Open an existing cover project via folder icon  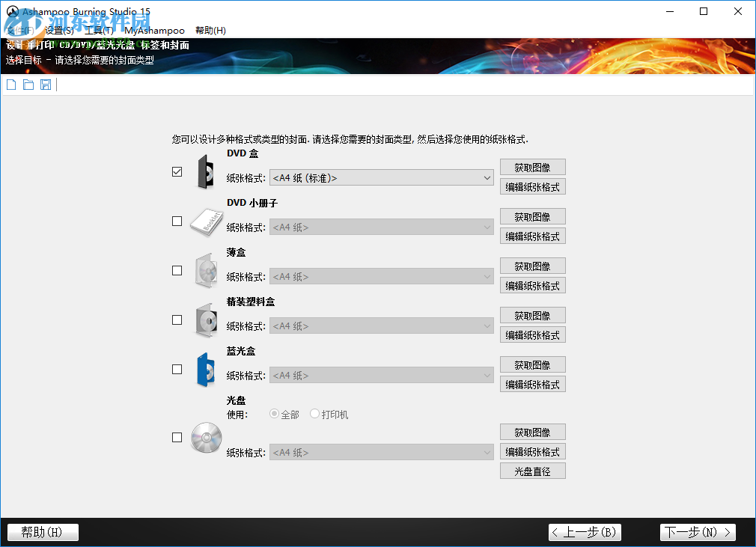click(x=28, y=85)
